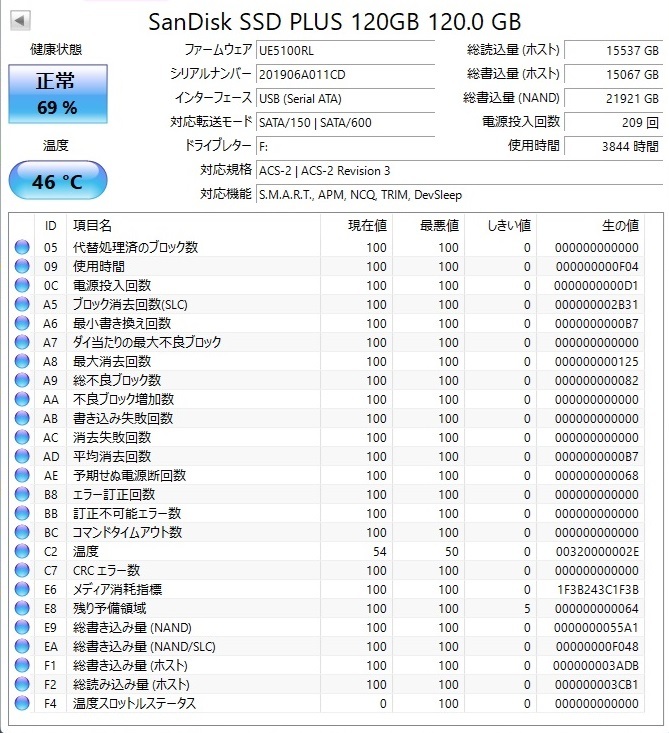Click status icon of row A8 最大消去回数
The width and height of the screenshot is (669, 733).
point(22,361)
